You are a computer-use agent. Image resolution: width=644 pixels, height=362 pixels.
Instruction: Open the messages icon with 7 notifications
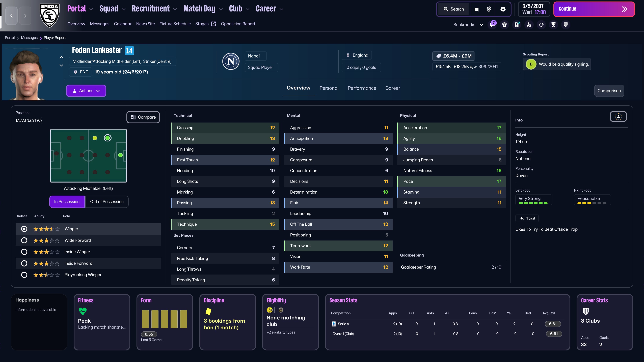click(492, 24)
